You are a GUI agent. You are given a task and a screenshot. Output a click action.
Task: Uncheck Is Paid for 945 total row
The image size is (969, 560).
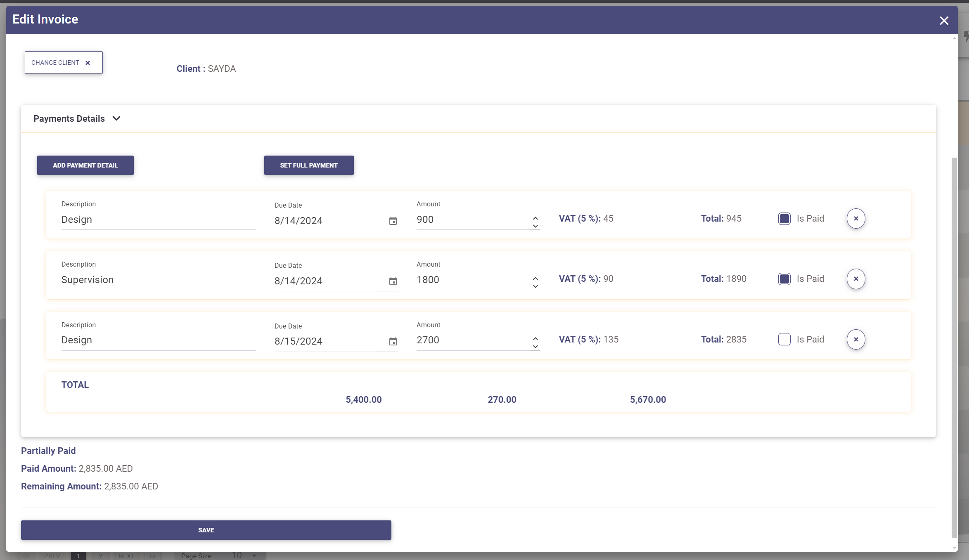click(784, 218)
